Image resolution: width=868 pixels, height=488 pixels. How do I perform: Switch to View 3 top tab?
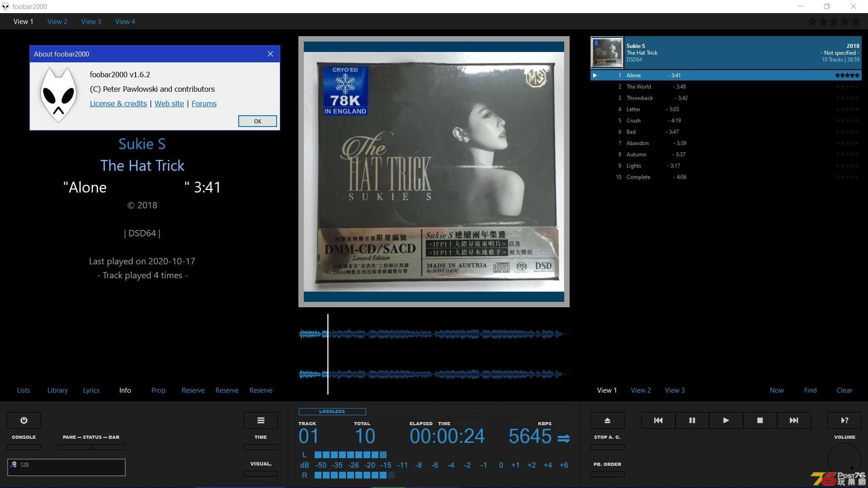pos(91,21)
